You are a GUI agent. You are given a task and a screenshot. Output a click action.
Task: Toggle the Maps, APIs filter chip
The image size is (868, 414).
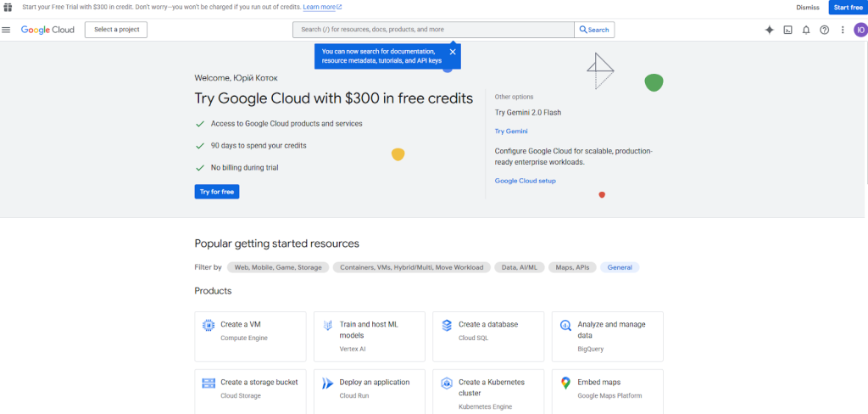572,267
